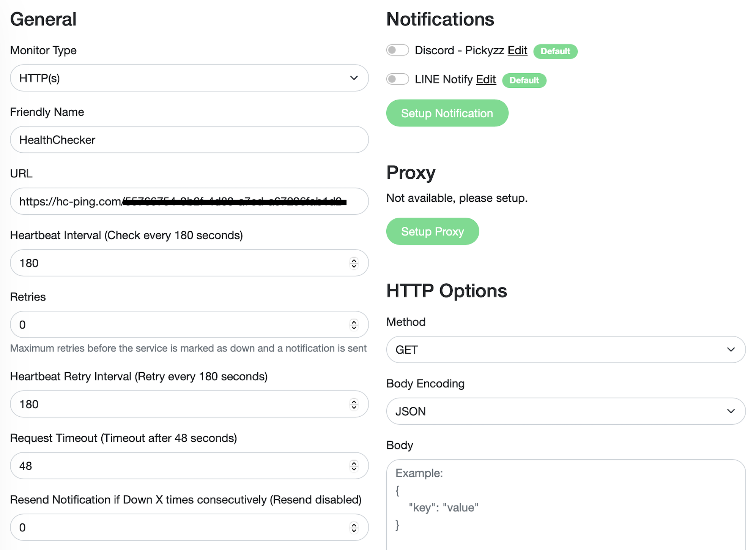Click the Default badge beside Discord

(x=555, y=51)
